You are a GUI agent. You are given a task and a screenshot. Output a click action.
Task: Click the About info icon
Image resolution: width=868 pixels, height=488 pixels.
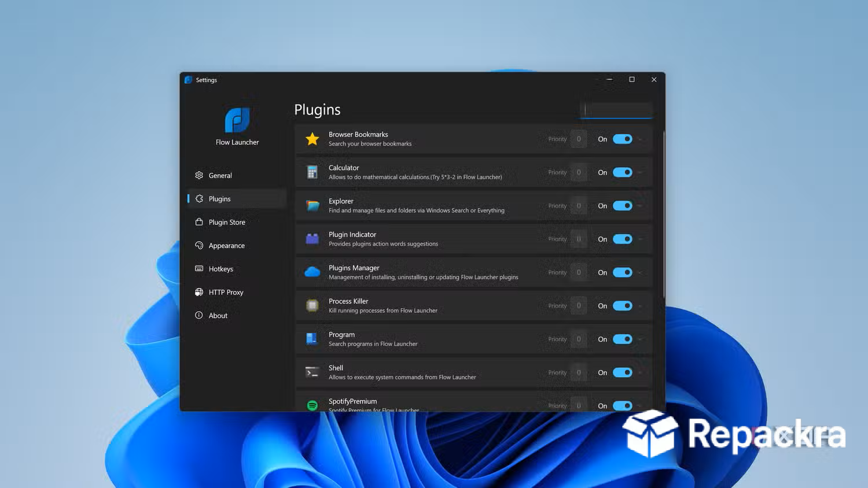(199, 315)
